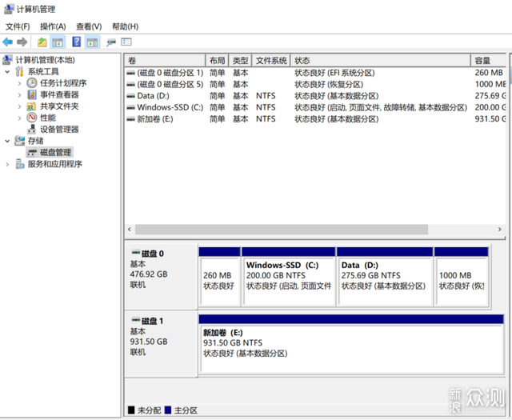Click the 计算机管理(本地) root node icon
Screen dimensions: 512x420
7,60
